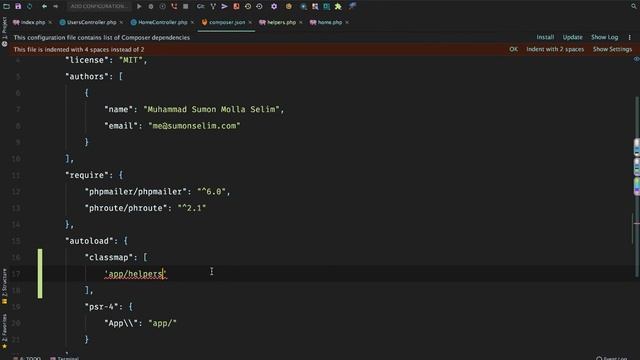Close the helpers.php tab
The height and width of the screenshot is (360, 640).
coord(300,22)
